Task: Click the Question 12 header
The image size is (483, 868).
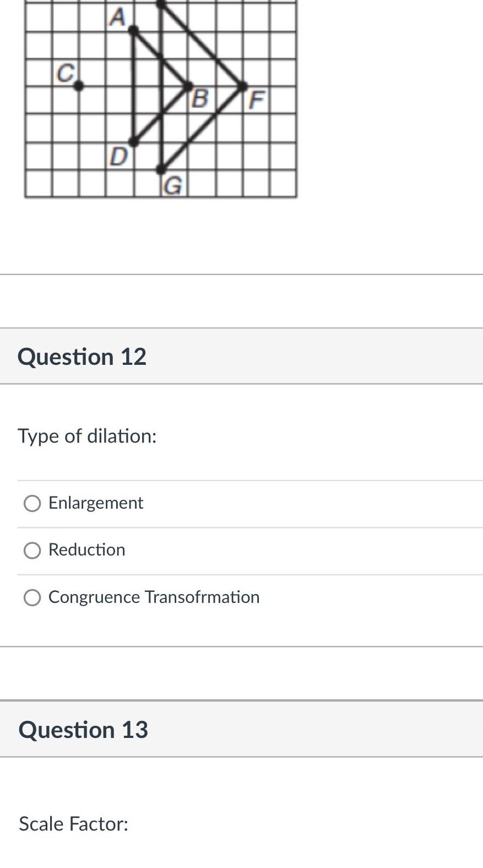Action: coord(82,356)
